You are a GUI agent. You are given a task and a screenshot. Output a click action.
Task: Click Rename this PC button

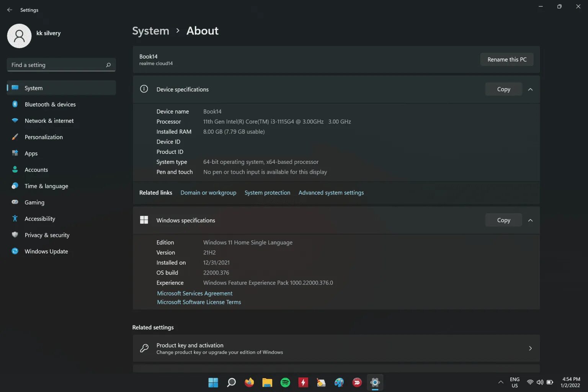tap(507, 59)
